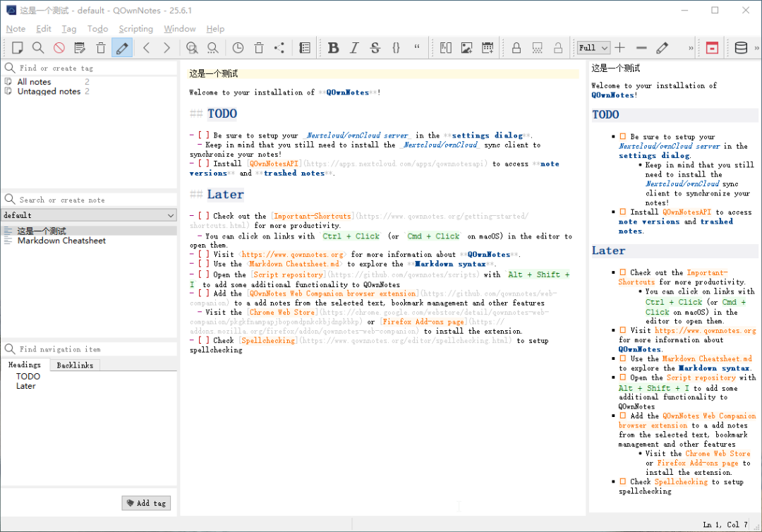The image size is (762, 532).
Task: Expand workspace toolbar overflow chevron
Action: (691, 47)
